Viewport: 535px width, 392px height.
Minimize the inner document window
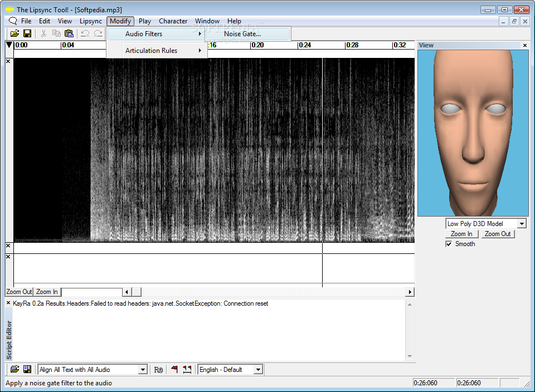(503, 22)
